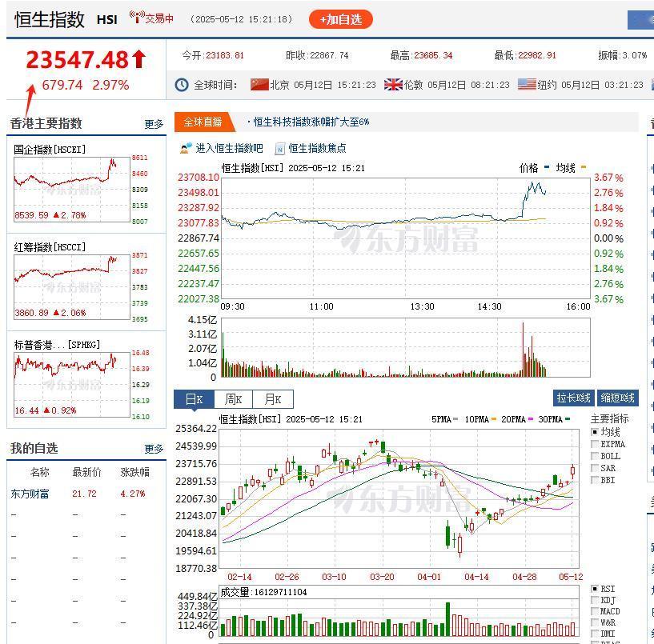
Task: Click the 全球时间 clock icon
Action: [182, 85]
